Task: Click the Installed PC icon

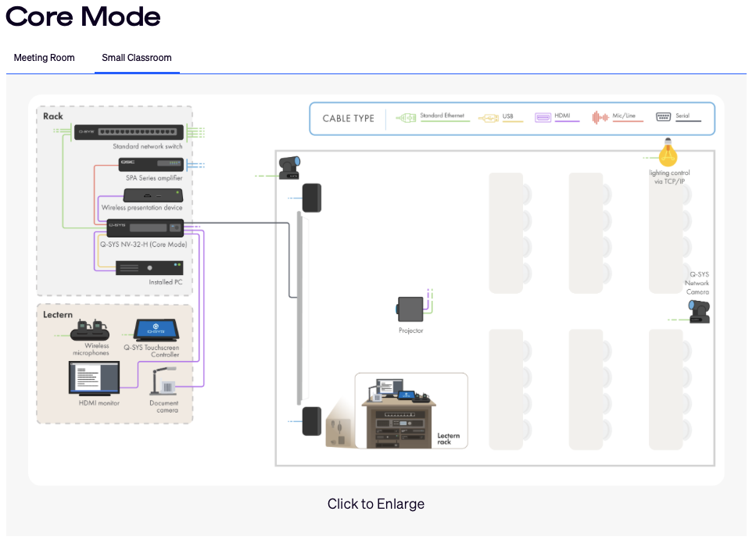Action: 149,268
